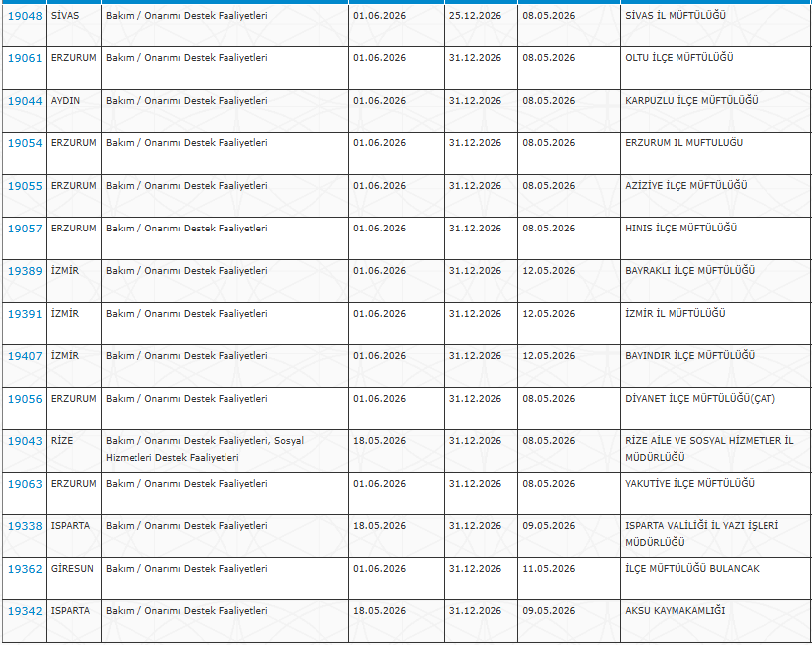Click AZİZİYE İLÇE MÜFTÜLÜĞÜ text
Screen dimensions: 812x645
coord(685,185)
